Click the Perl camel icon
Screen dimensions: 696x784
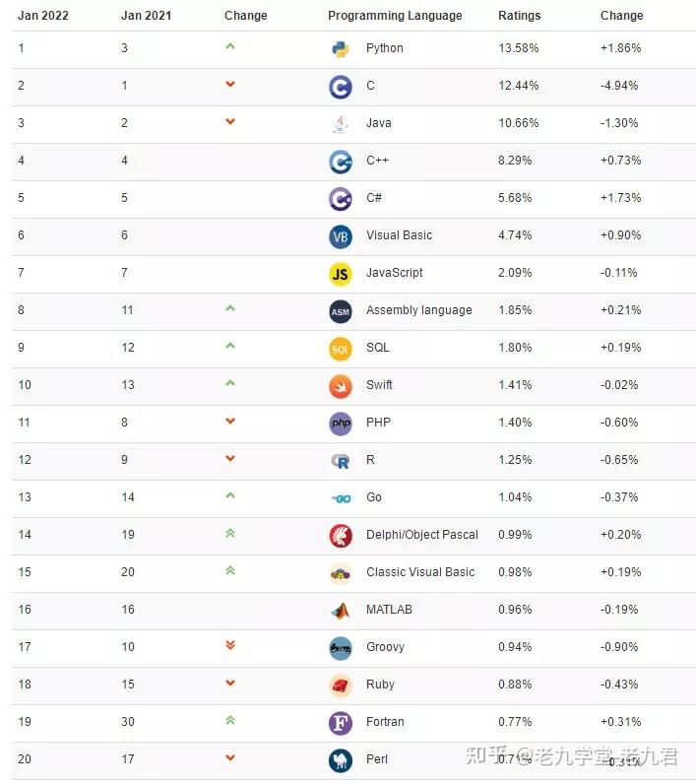click(341, 760)
